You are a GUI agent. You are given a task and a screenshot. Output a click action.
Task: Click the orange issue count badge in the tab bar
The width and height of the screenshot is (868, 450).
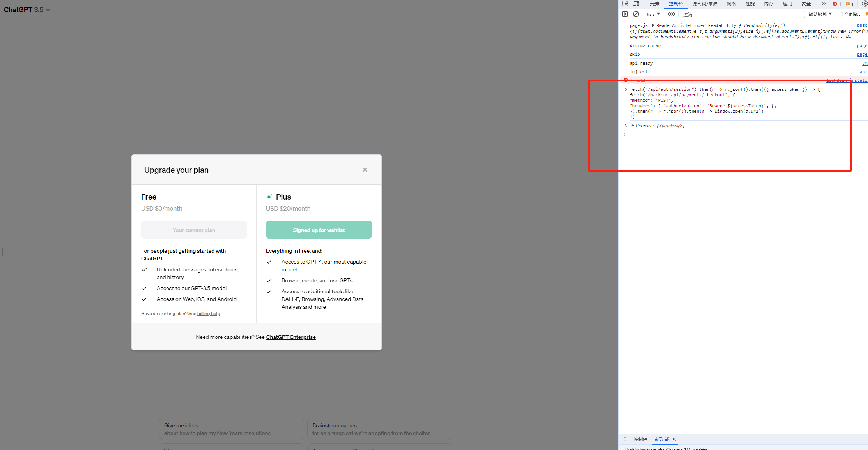coord(850,4)
